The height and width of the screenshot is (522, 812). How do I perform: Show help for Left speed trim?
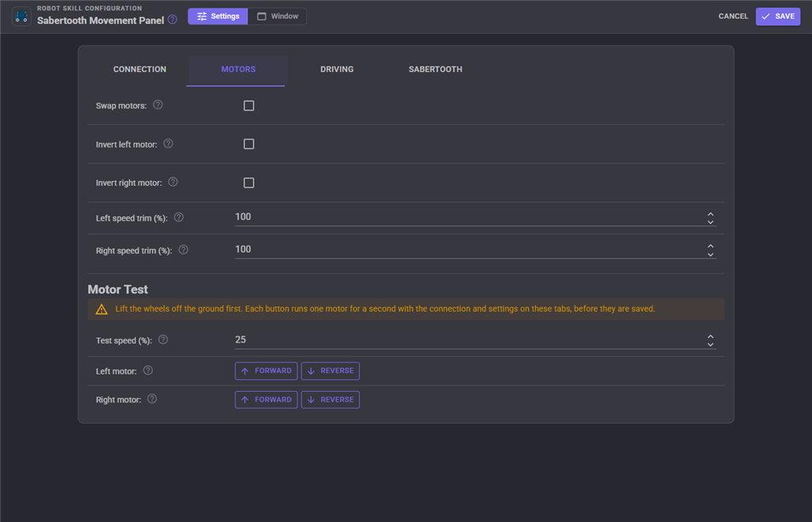pyautogui.click(x=178, y=217)
